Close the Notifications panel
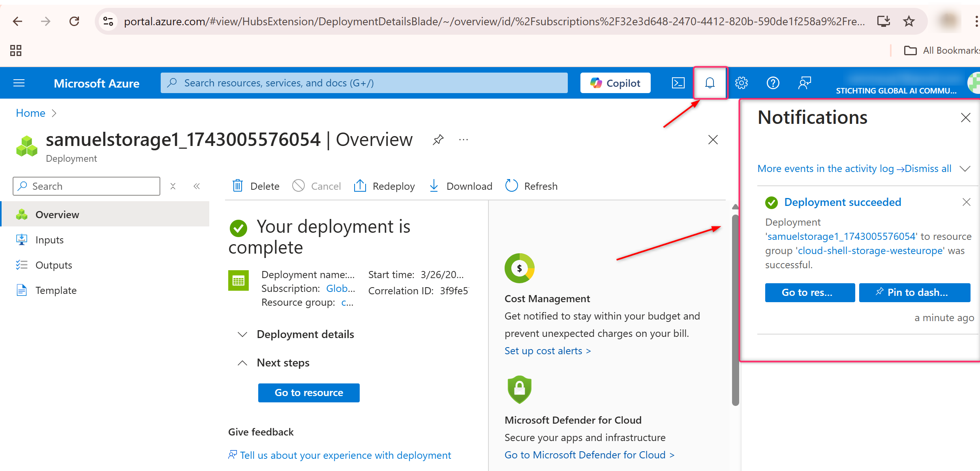The width and height of the screenshot is (980, 471). pos(965,117)
